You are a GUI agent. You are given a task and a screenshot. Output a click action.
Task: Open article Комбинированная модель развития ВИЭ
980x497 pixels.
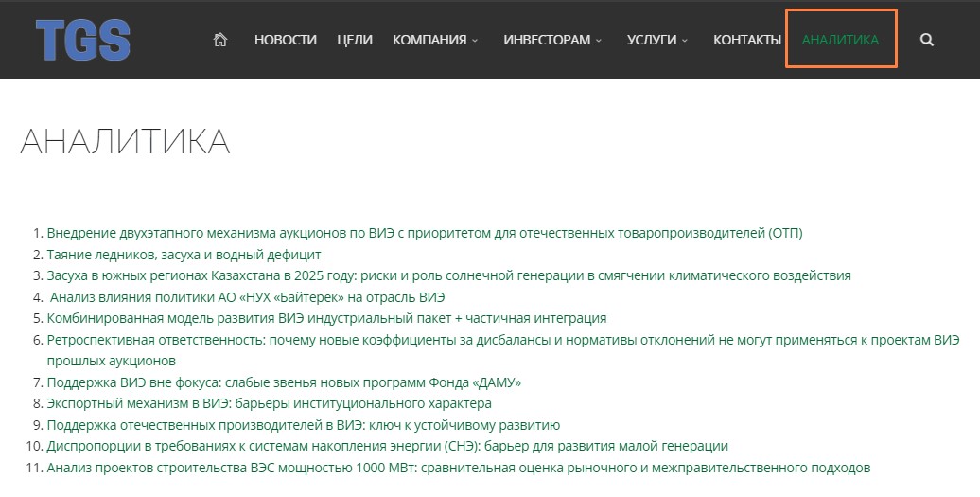(x=326, y=318)
